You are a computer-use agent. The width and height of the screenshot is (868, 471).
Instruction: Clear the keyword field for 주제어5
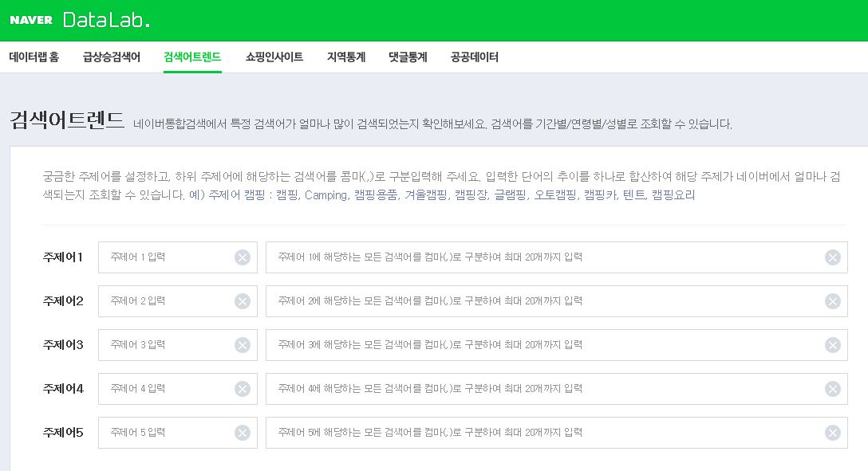[x=833, y=432]
